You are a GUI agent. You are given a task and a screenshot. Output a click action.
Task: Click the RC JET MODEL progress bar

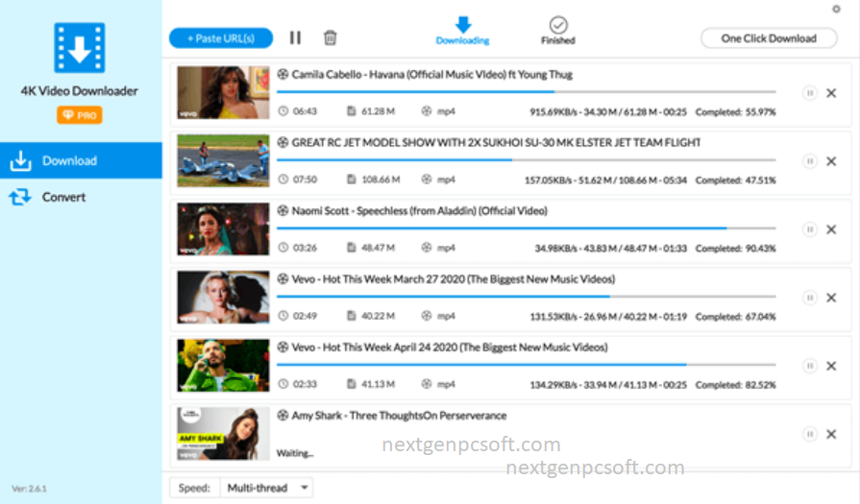[x=527, y=160]
